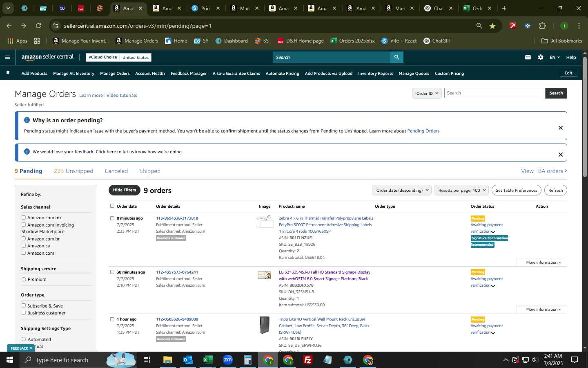This screenshot has width=588, height=368.
Task: Open the Order date (descending) sort dropdown
Action: [x=402, y=190]
